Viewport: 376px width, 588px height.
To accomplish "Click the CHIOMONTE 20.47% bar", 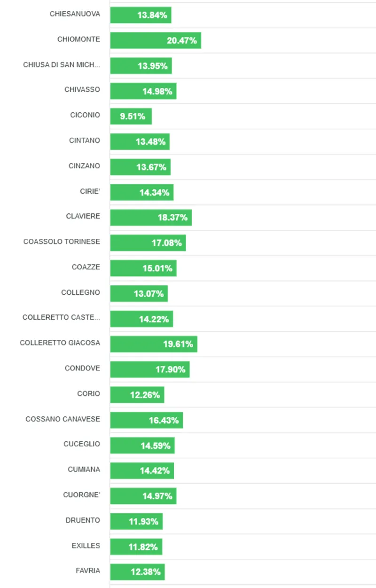I will (x=156, y=40).
